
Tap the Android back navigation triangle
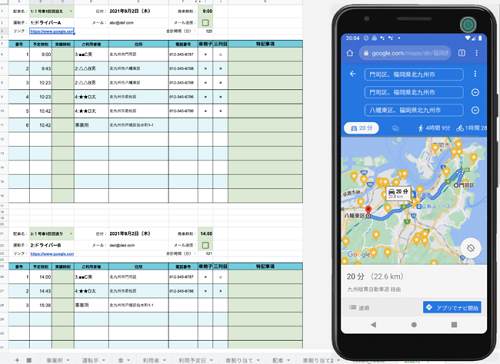coord(373,324)
